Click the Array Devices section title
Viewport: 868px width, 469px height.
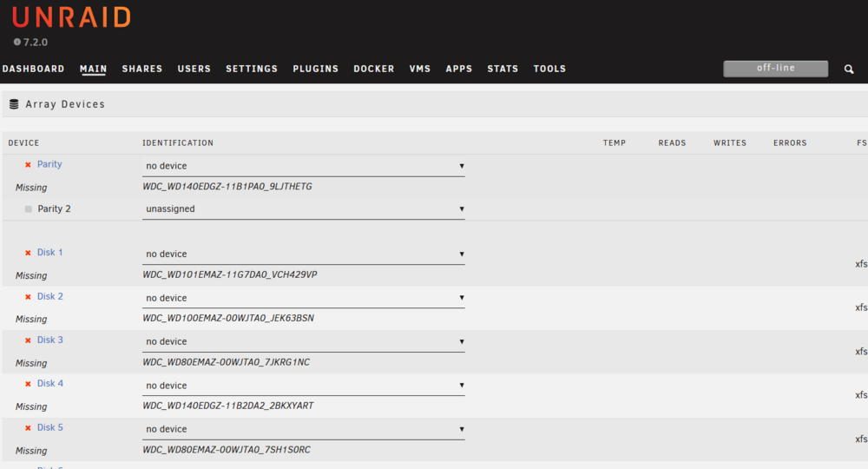(x=65, y=104)
